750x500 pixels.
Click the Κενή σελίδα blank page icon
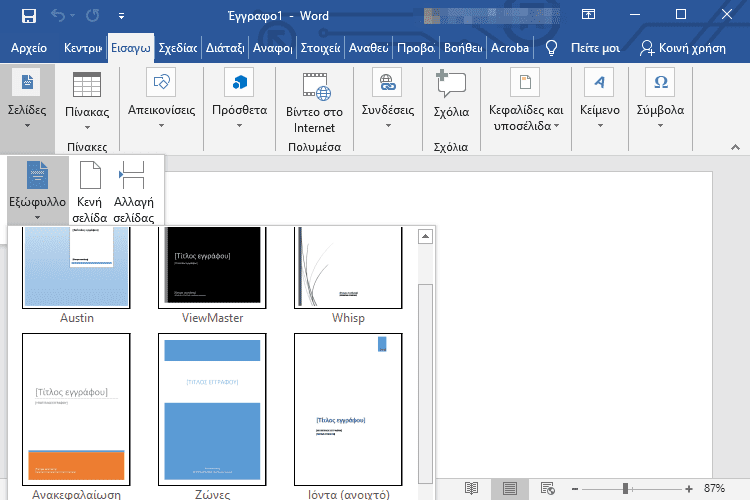click(x=90, y=175)
